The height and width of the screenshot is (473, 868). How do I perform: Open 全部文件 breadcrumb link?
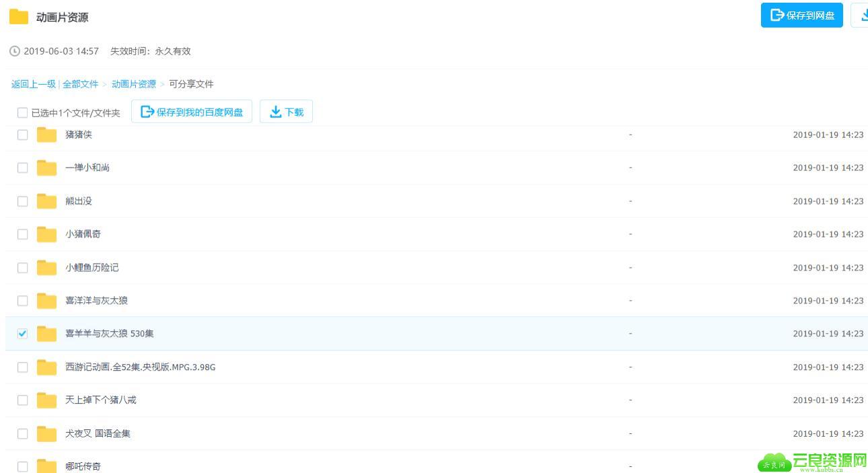tap(81, 84)
